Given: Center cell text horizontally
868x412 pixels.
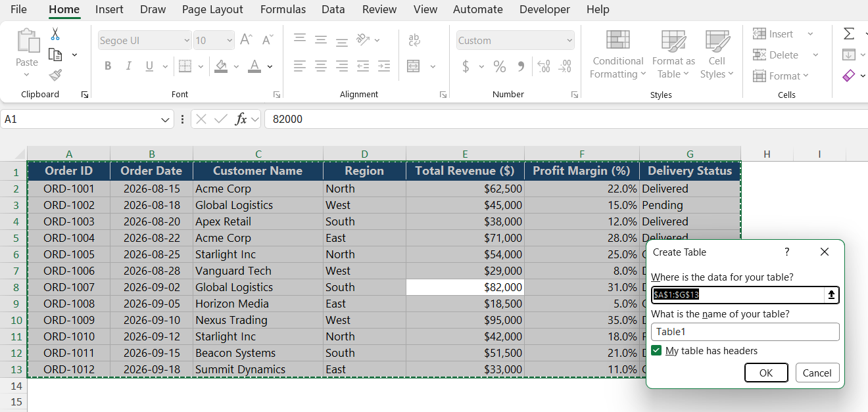Looking at the screenshot, I should [321, 66].
